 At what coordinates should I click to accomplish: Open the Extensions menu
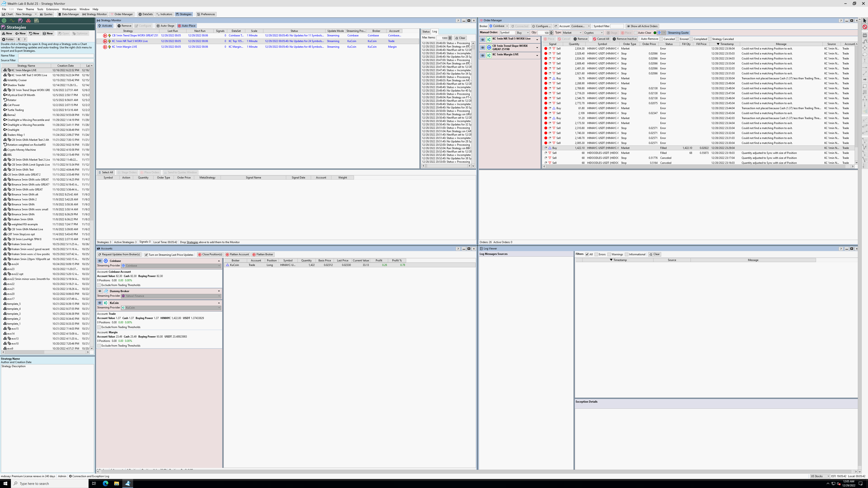[x=52, y=9]
